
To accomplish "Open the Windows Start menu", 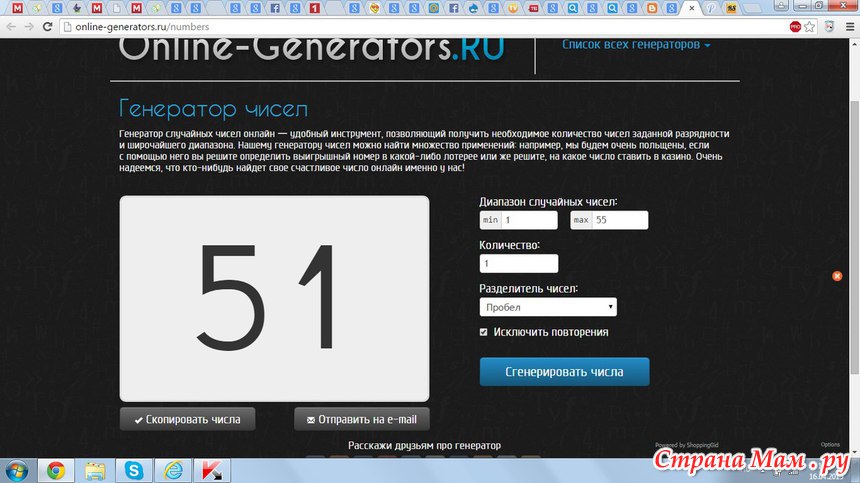I will coord(16,470).
